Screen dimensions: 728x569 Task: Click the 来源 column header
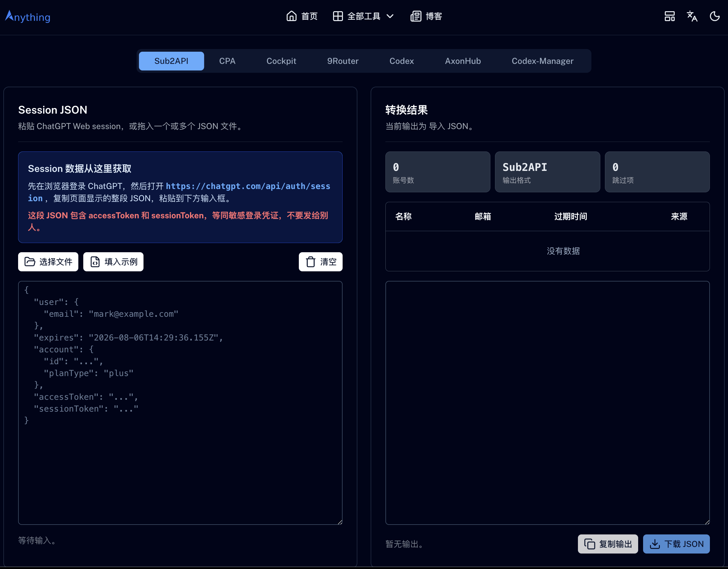[x=679, y=216]
